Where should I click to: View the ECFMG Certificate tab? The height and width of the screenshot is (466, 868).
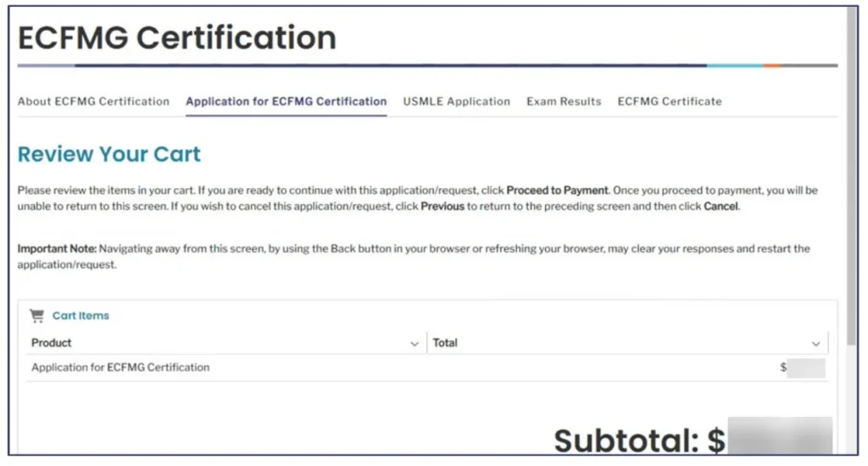click(x=670, y=102)
